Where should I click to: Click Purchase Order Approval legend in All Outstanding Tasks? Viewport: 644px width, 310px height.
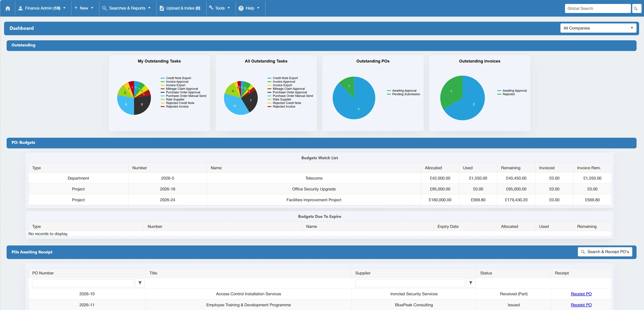click(x=287, y=92)
